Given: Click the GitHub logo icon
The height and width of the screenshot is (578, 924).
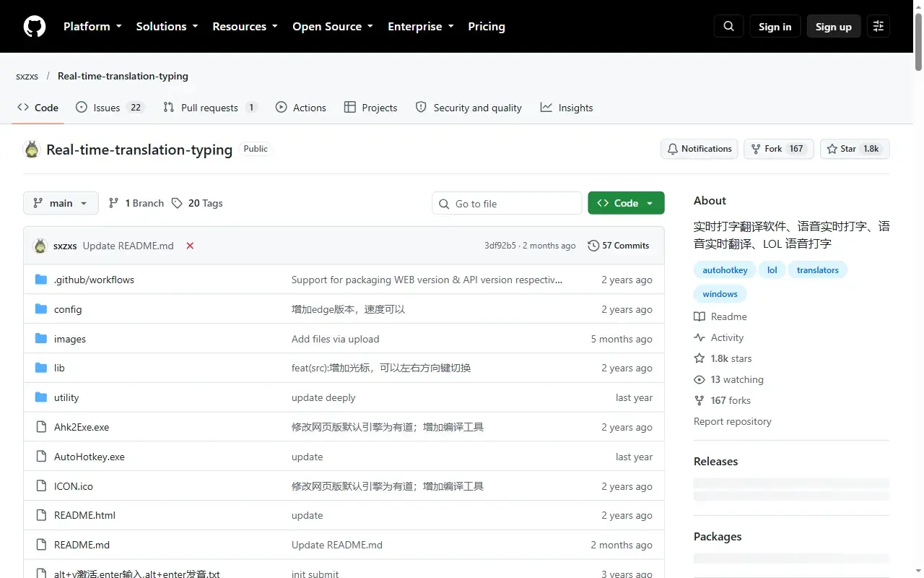Looking at the screenshot, I should tap(35, 27).
